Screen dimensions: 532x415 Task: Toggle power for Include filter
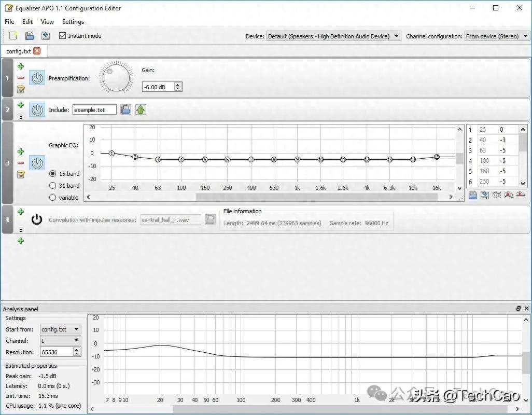click(x=37, y=109)
